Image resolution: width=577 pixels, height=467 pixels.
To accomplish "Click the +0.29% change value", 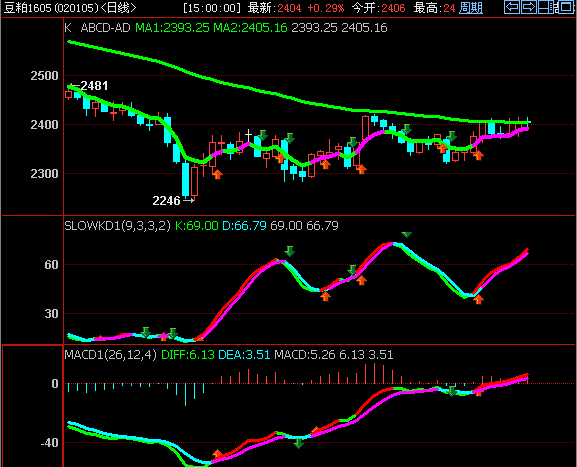I will [326, 8].
